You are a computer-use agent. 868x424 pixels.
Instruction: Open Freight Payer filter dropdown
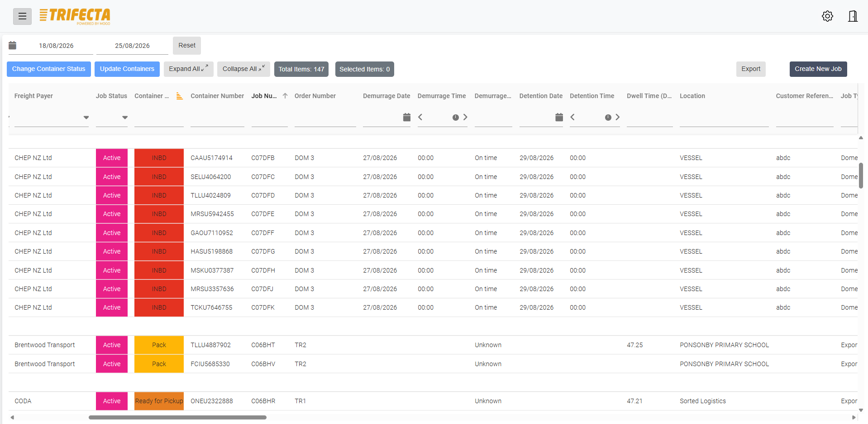86,118
